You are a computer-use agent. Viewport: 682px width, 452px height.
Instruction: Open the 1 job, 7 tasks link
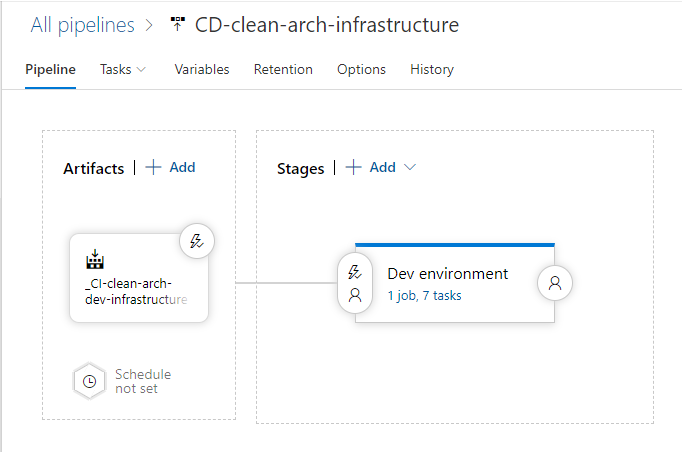424,296
